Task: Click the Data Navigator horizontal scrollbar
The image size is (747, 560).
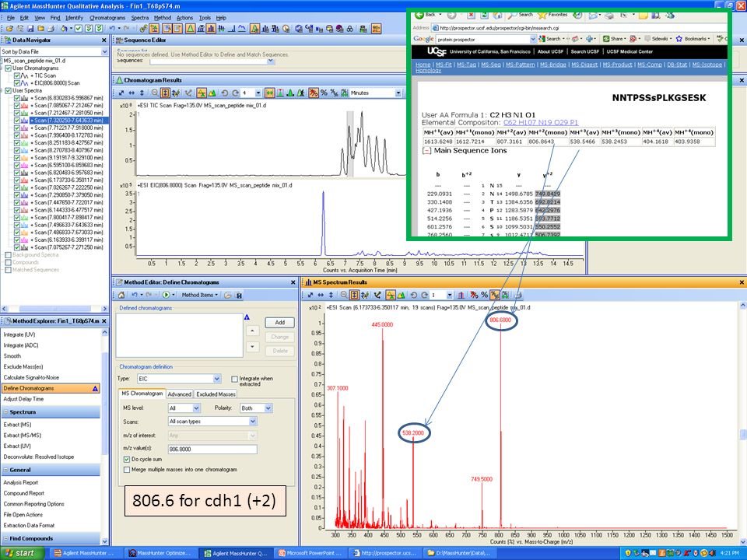Action: click(54, 309)
